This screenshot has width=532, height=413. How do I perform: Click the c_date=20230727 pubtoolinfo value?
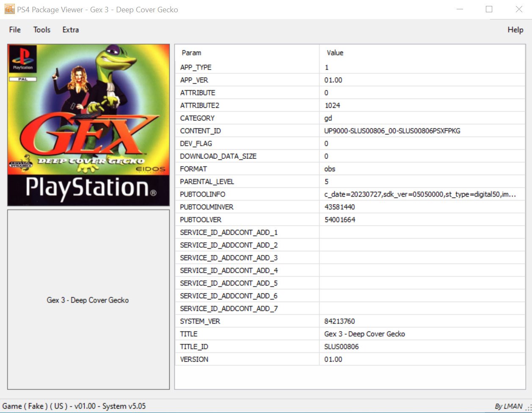click(420, 194)
